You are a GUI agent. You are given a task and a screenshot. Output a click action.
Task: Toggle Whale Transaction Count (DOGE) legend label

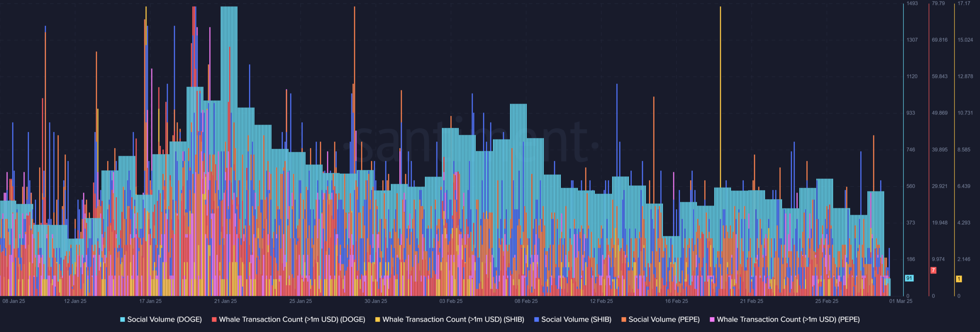pyautogui.click(x=292, y=319)
